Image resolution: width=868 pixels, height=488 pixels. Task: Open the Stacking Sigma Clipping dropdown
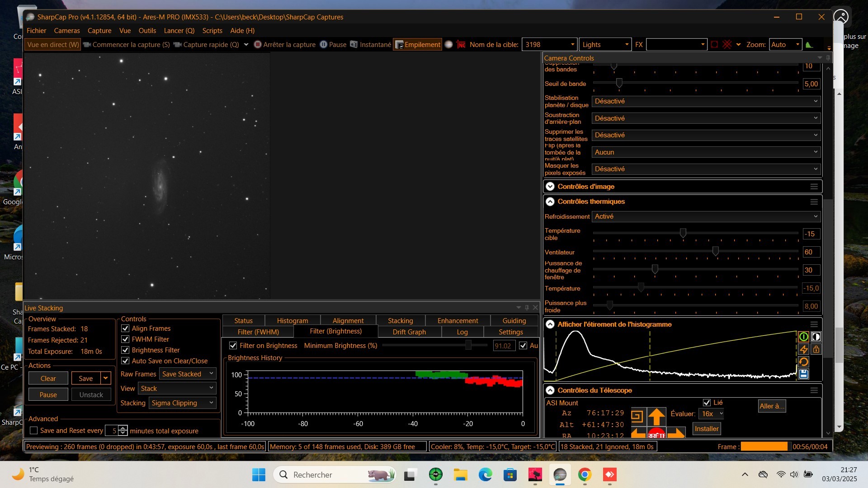pyautogui.click(x=182, y=403)
